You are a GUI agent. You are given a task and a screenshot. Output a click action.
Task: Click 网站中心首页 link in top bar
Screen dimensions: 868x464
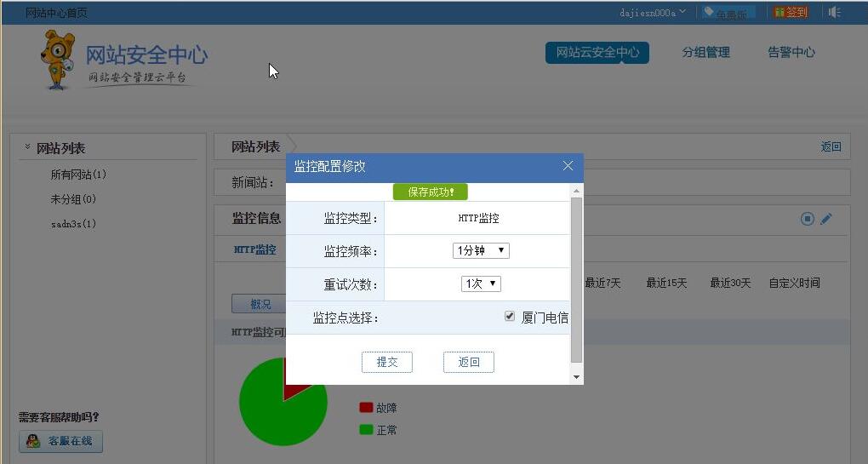tap(56, 12)
